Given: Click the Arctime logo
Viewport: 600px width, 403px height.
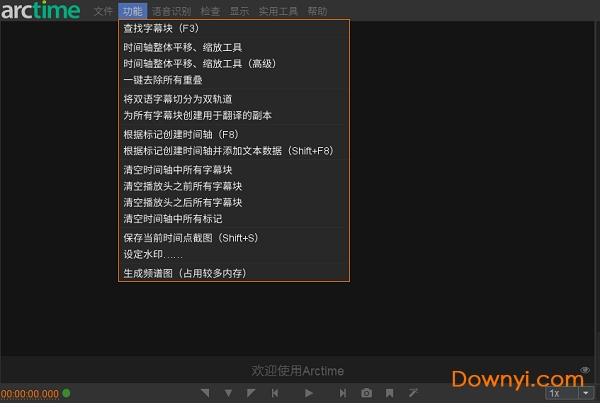Looking at the screenshot, I should point(41,10).
